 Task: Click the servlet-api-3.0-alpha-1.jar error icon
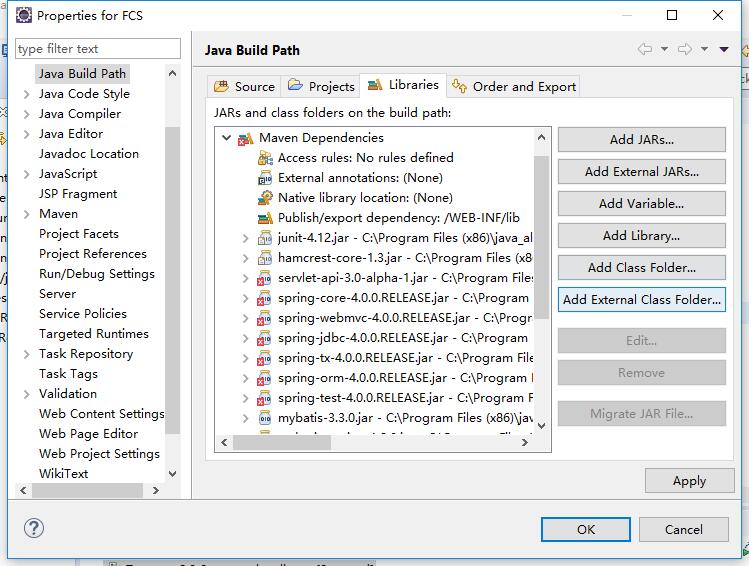265,278
